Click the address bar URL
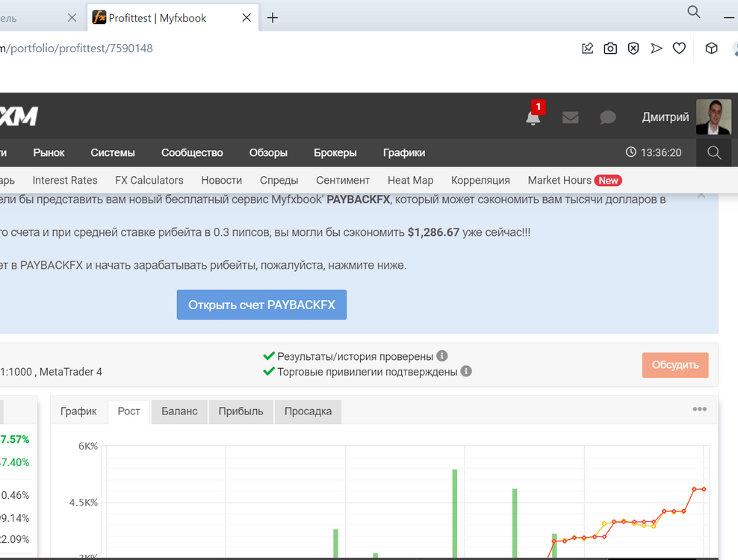738x560 pixels. click(x=78, y=49)
